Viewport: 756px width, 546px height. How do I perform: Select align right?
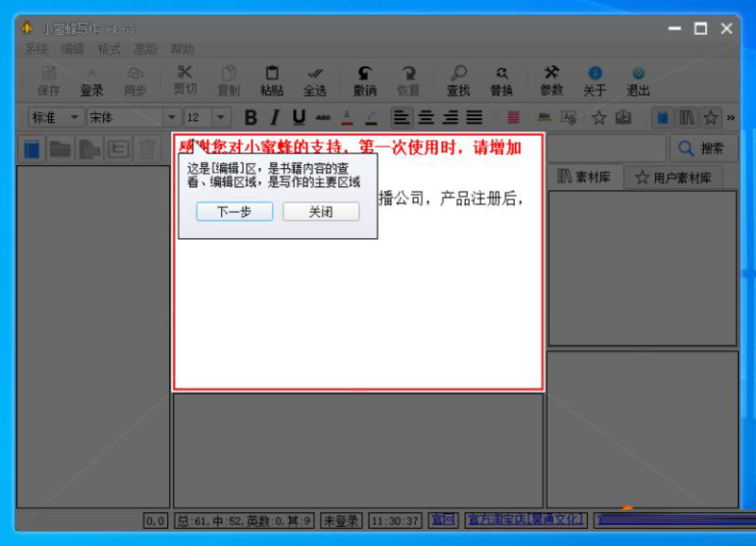coord(451,117)
